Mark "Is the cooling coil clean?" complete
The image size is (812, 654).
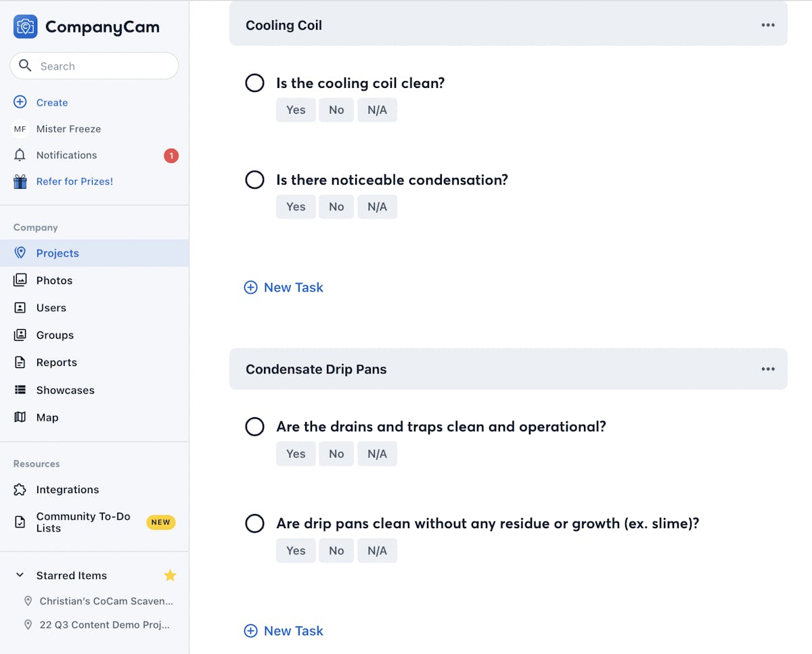tap(254, 83)
